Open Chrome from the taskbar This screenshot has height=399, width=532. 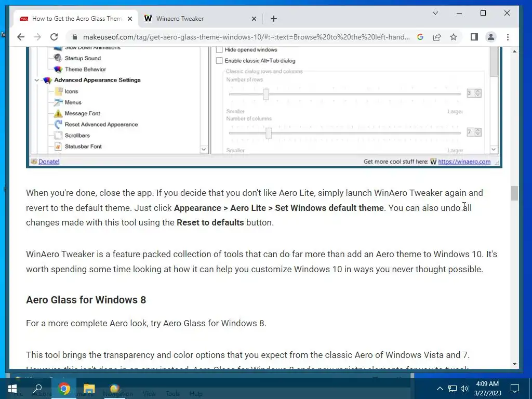pos(64,389)
